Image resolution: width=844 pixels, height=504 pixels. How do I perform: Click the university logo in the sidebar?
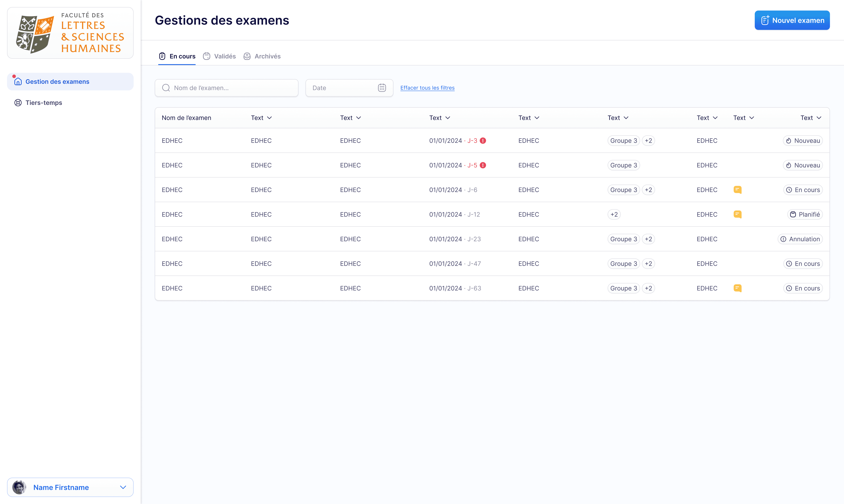point(70,33)
